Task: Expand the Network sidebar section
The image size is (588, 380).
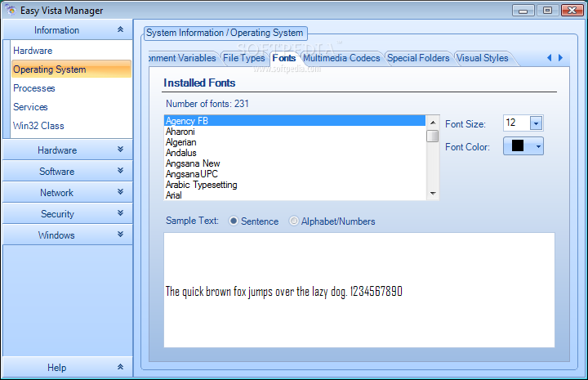Action: 68,192
